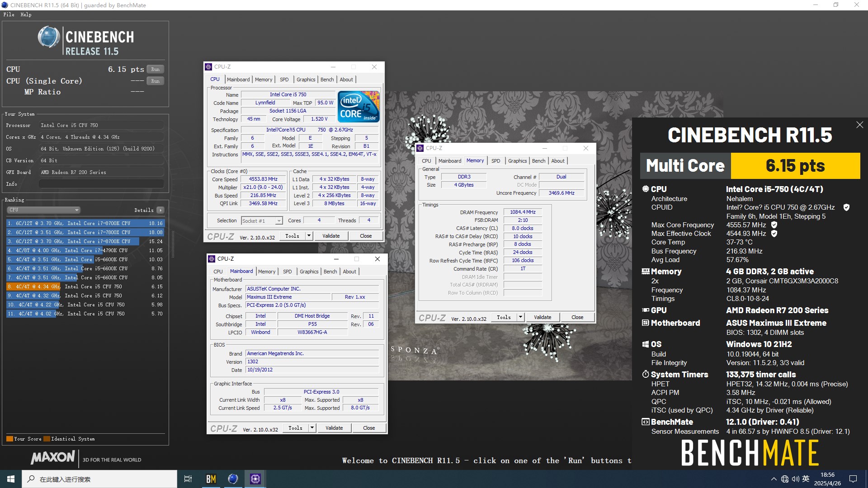The image size is (868, 488).
Task: Click CPU-Z Memory window title icon
Action: click(420, 148)
